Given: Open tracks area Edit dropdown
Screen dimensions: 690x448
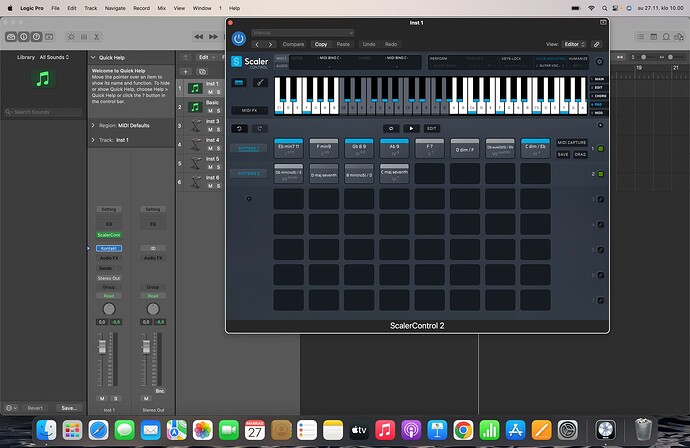Looking at the screenshot, I should (206, 57).
